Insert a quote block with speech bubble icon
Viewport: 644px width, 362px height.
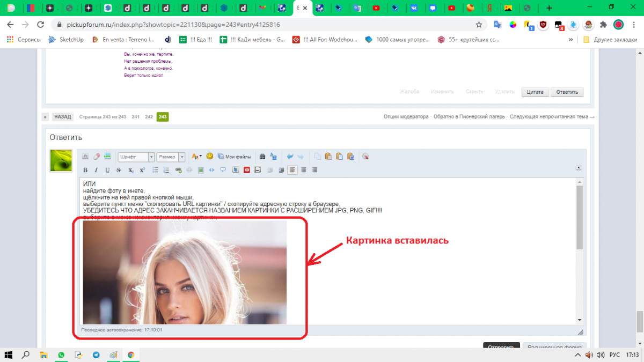coord(223,170)
